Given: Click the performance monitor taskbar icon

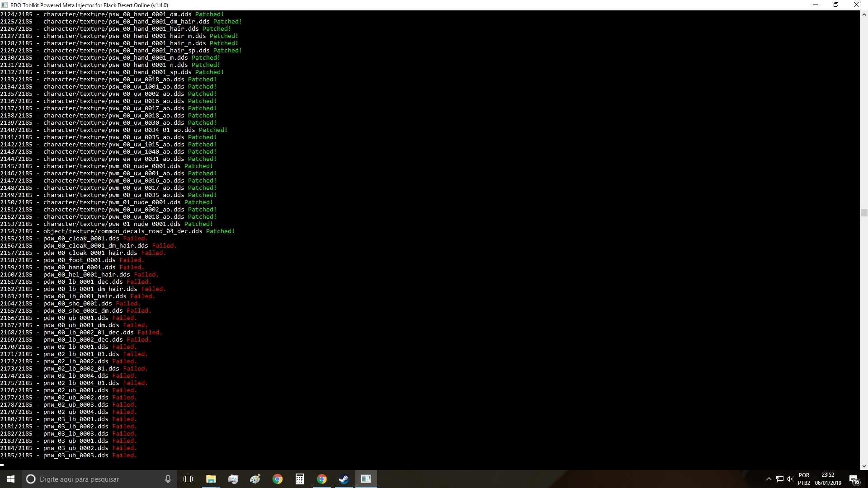Looking at the screenshot, I should pos(233,479).
